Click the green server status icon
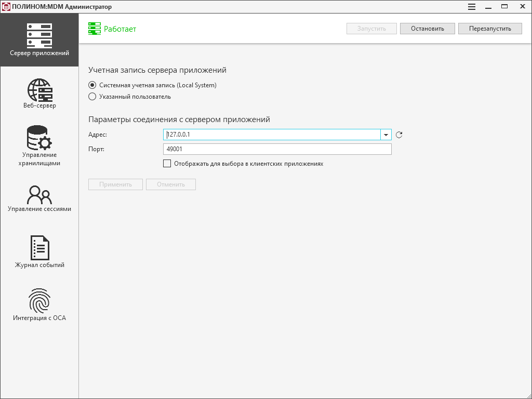Image resolution: width=532 pixels, height=399 pixels. tap(94, 29)
